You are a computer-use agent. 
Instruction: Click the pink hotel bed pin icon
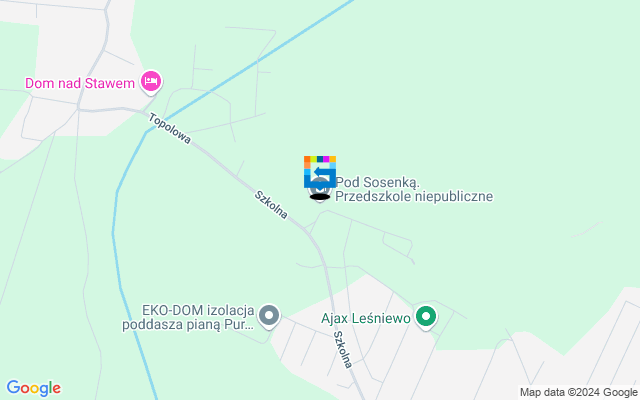click(151, 82)
